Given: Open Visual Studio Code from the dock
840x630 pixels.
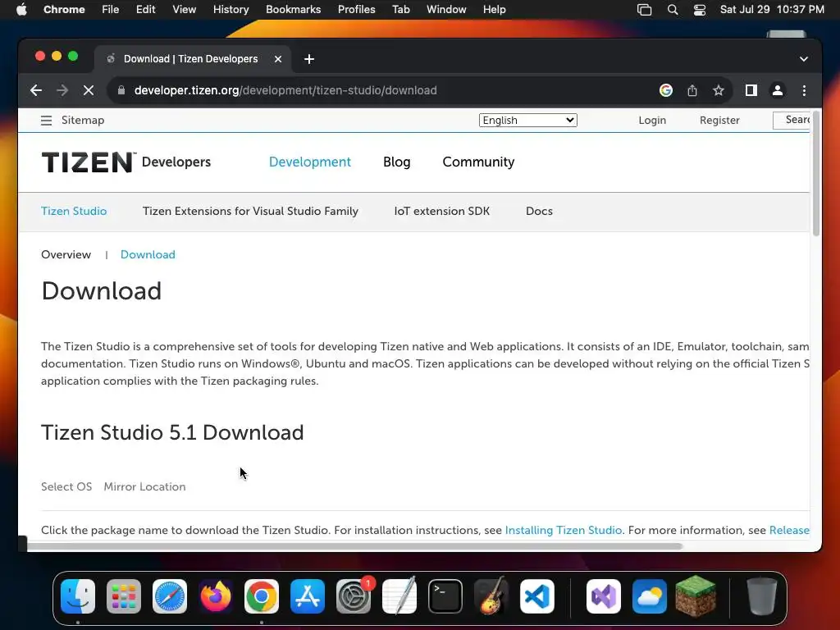Looking at the screenshot, I should (x=537, y=596).
